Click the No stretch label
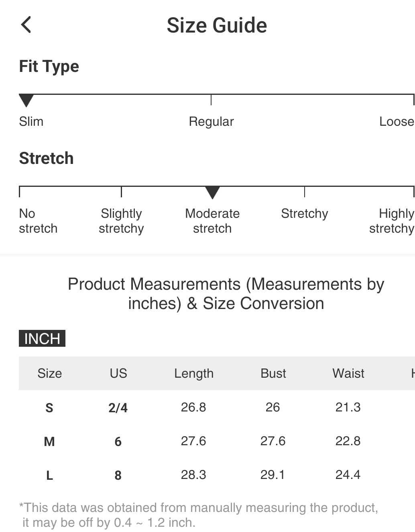Viewport: 415px width, 532px height. coord(38,221)
